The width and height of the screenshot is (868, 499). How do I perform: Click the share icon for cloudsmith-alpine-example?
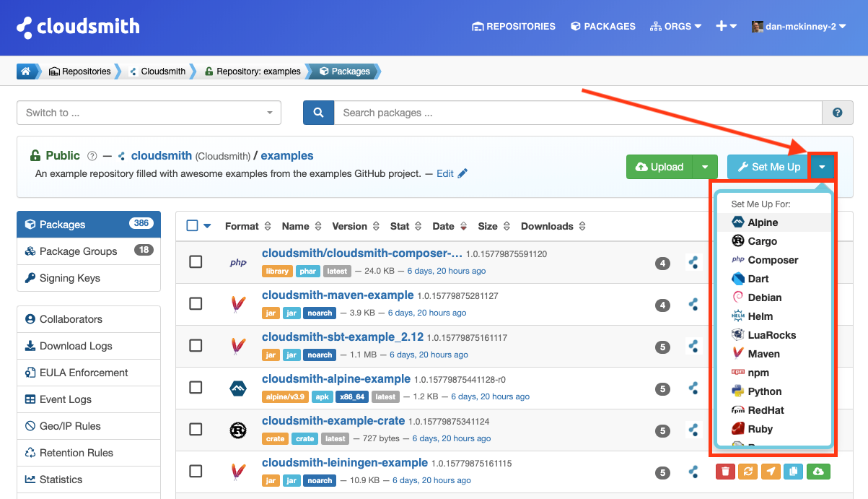(x=693, y=388)
